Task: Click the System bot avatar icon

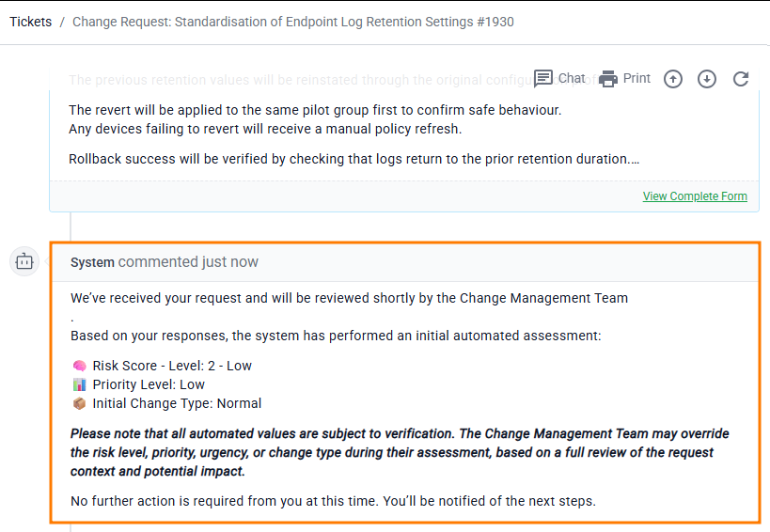Action: [x=24, y=261]
